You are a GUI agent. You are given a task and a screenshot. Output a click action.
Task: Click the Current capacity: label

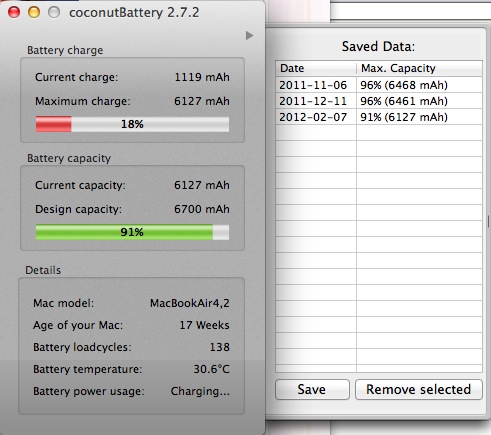pyautogui.click(x=80, y=186)
